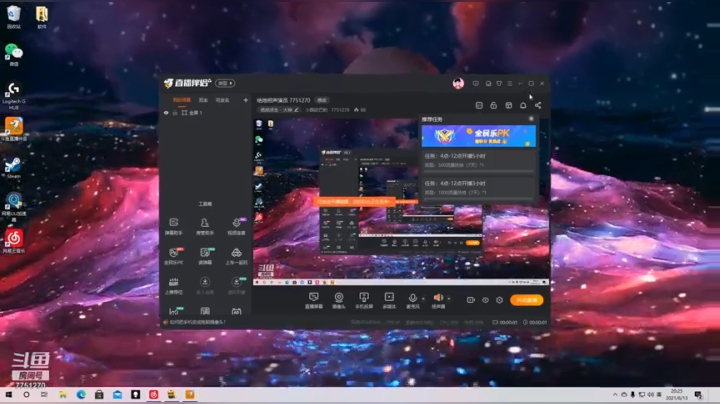Open the NetEase Cloud Music desktop shortcut

click(x=14, y=241)
